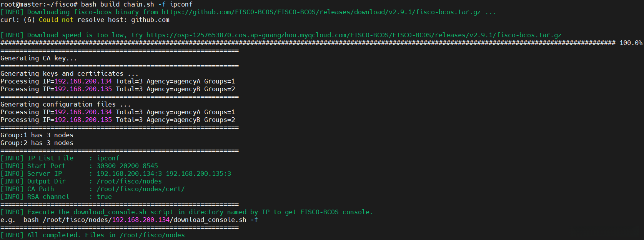Select the "Group:1 has 3 nodes" line

coord(37,135)
